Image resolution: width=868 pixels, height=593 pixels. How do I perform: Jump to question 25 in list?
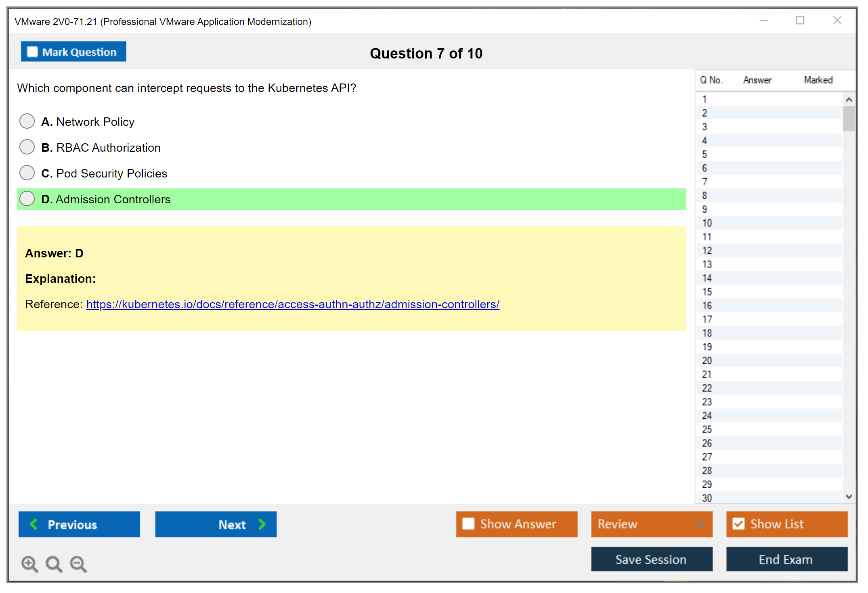click(707, 429)
